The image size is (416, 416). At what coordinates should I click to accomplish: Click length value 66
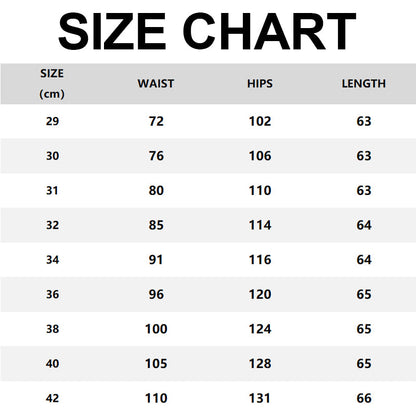coord(364,398)
